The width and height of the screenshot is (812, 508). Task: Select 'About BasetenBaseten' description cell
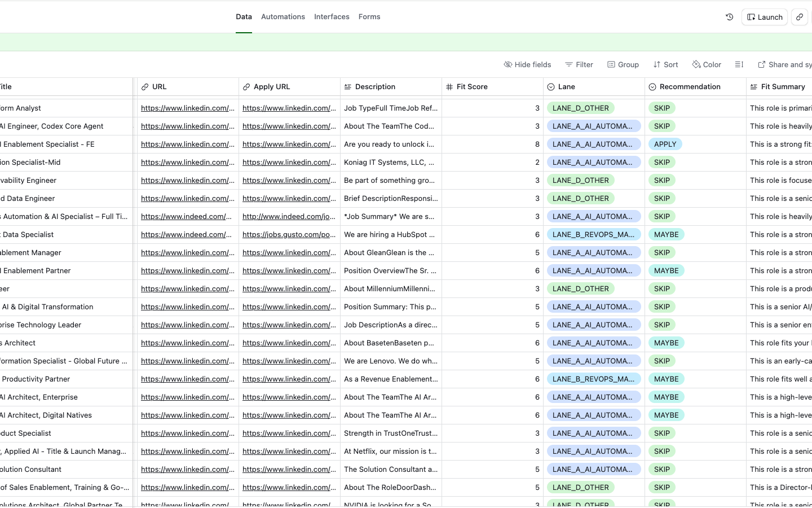coord(391,343)
